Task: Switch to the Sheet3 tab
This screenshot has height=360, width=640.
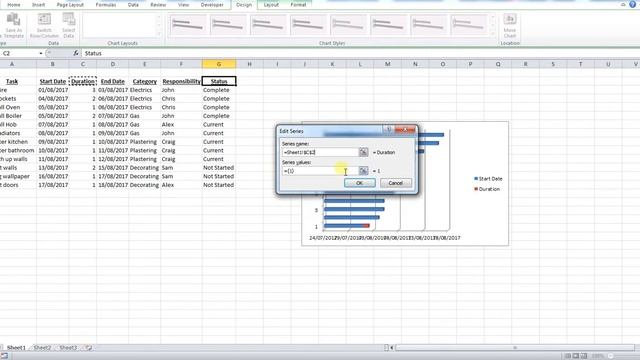Action: 68,348
